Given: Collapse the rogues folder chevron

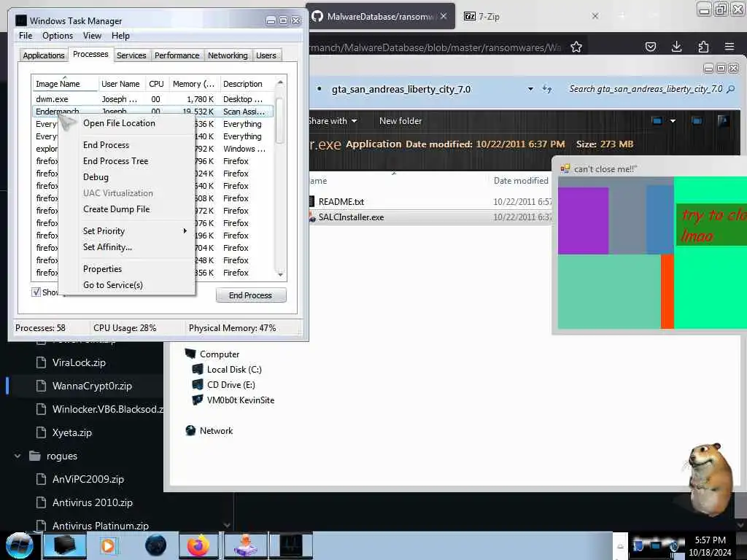Looking at the screenshot, I should point(18,456).
